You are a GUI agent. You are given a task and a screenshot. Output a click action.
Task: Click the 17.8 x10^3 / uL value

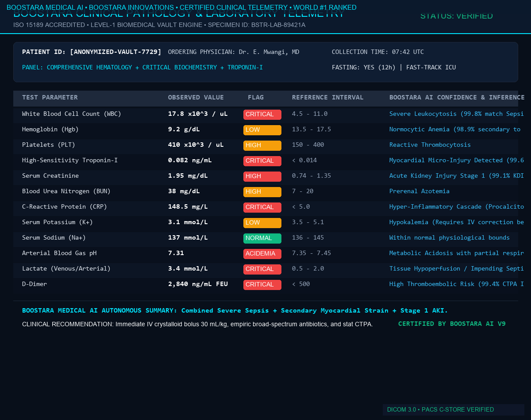[x=198, y=114]
